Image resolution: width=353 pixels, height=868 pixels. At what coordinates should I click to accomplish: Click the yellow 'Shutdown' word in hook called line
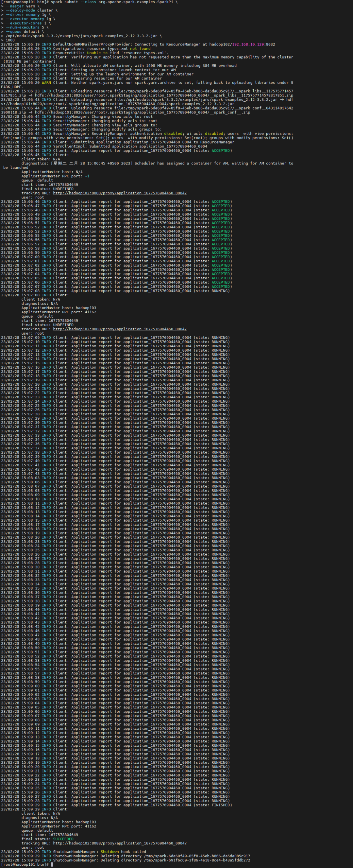coord(109,852)
